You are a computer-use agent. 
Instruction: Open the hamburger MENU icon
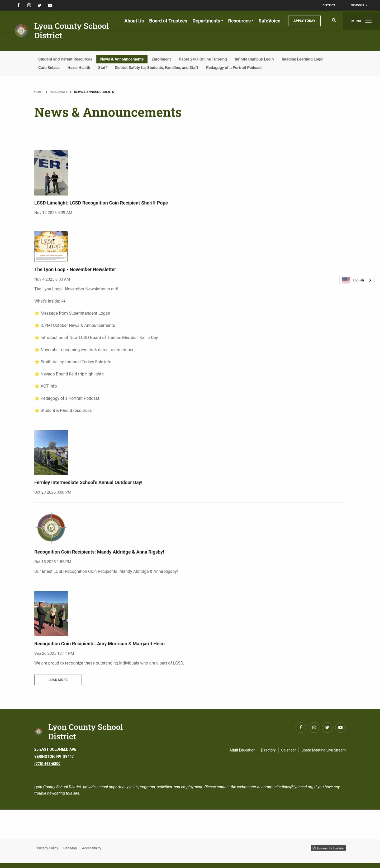click(x=368, y=21)
